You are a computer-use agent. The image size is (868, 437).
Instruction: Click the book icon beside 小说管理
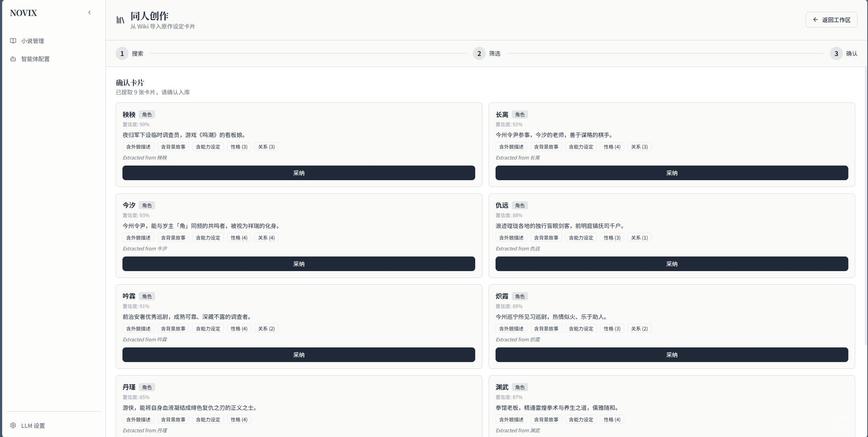[13, 41]
